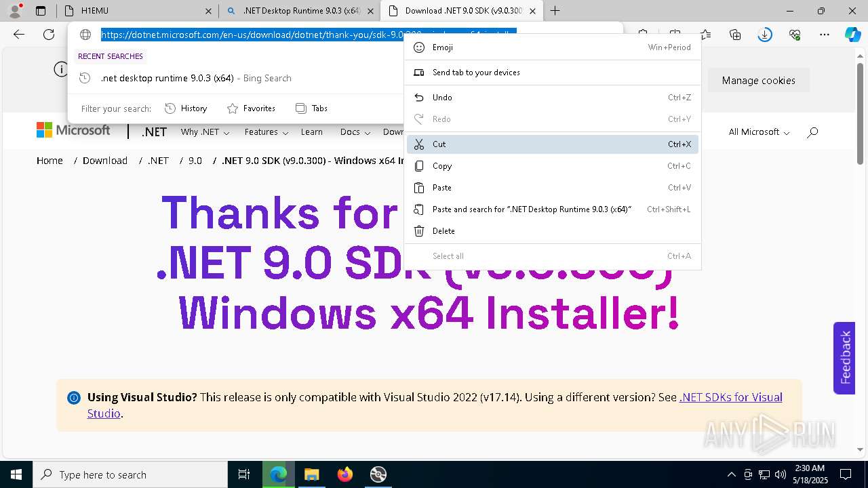Open the Edge profile avatar

[x=14, y=11]
